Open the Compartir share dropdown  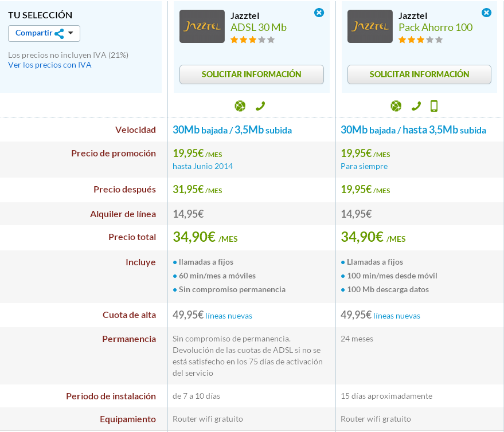44,33
